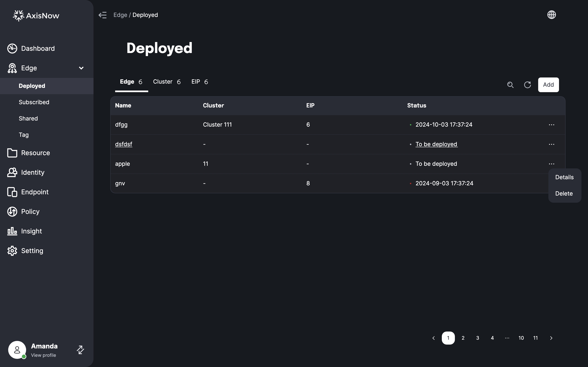Switch to the EIP tab

[196, 82]
